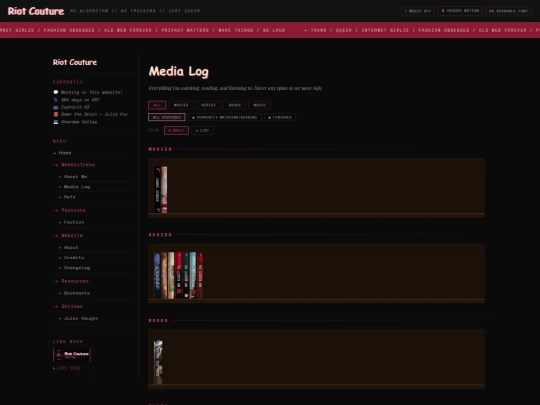Viewport: 540px width, 405px height.
Task: Open the Changelog page
Action: click(x=76, y=268)
